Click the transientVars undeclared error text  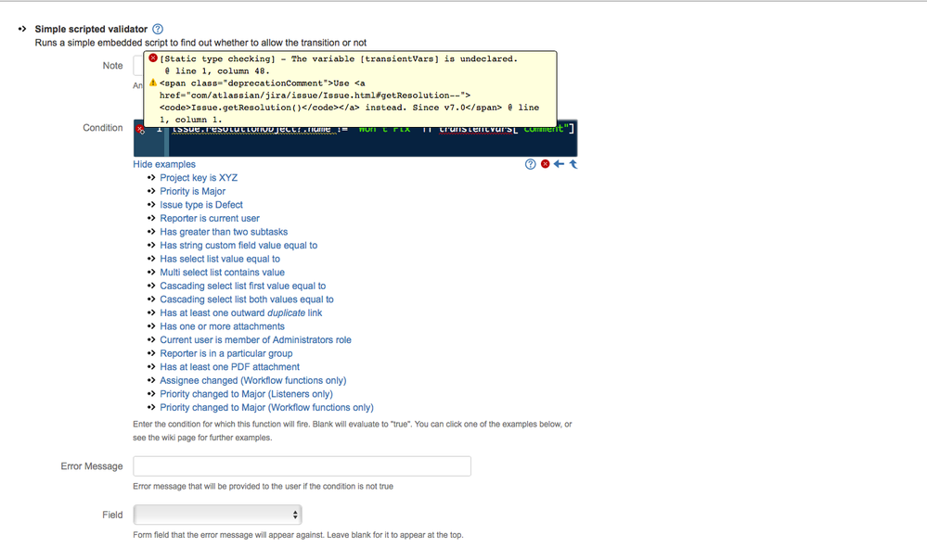(339, 64)
